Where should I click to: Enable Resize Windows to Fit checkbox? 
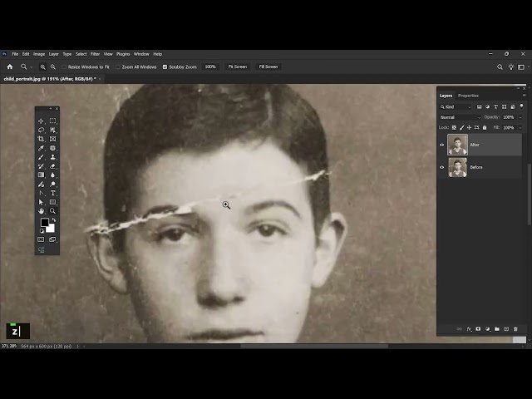click(64, 67)
